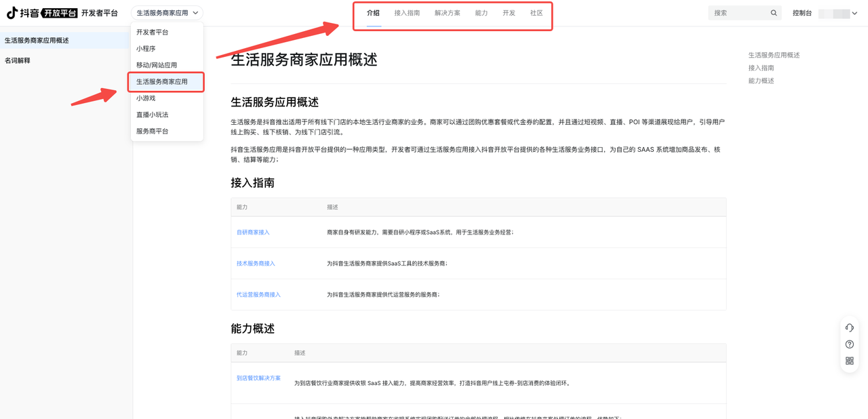Select 名词解释 in left sidebar
Viewport: 868px width, 419px height.
coord(18,61)
